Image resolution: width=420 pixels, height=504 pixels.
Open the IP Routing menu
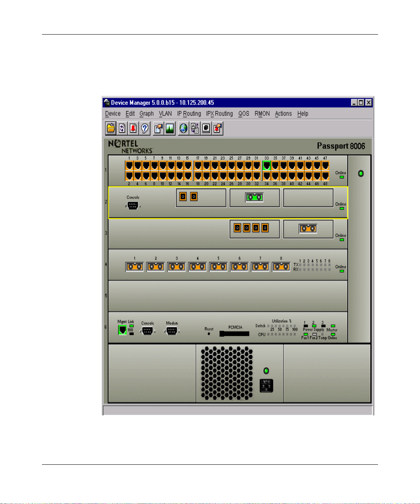(189, 113)
